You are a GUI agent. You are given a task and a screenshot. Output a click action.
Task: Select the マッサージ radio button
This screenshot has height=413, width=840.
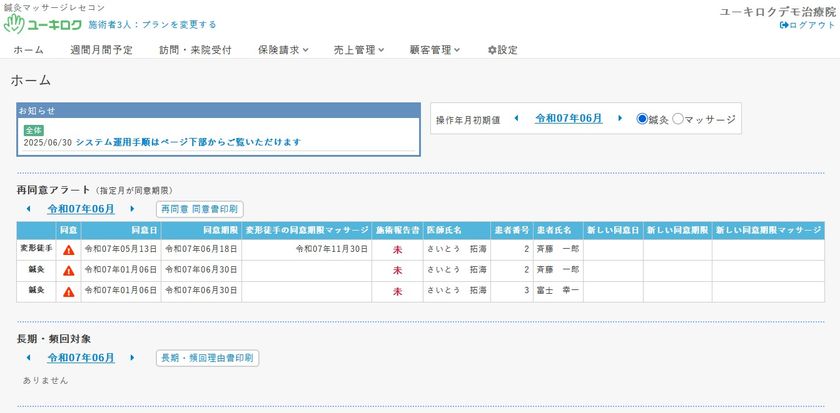pyautogui.click(x=678, y=118)
